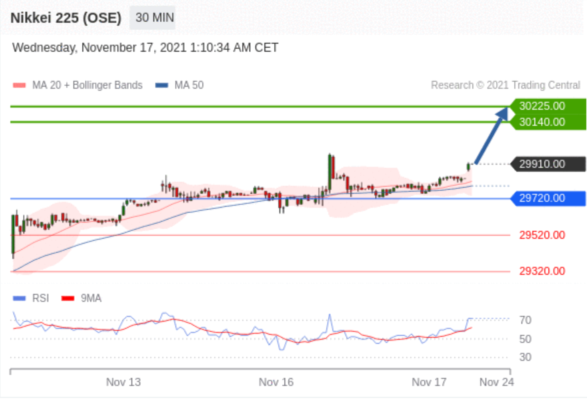Select the 30140.00 green resistance label
Viewport: 587px width, 403px height.
(548, 122)
